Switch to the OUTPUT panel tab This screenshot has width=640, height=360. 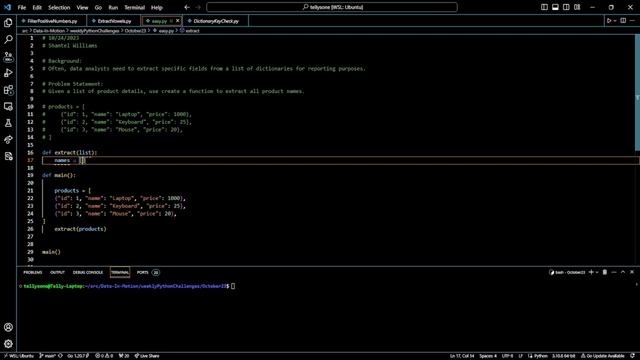tap(58, 272)
